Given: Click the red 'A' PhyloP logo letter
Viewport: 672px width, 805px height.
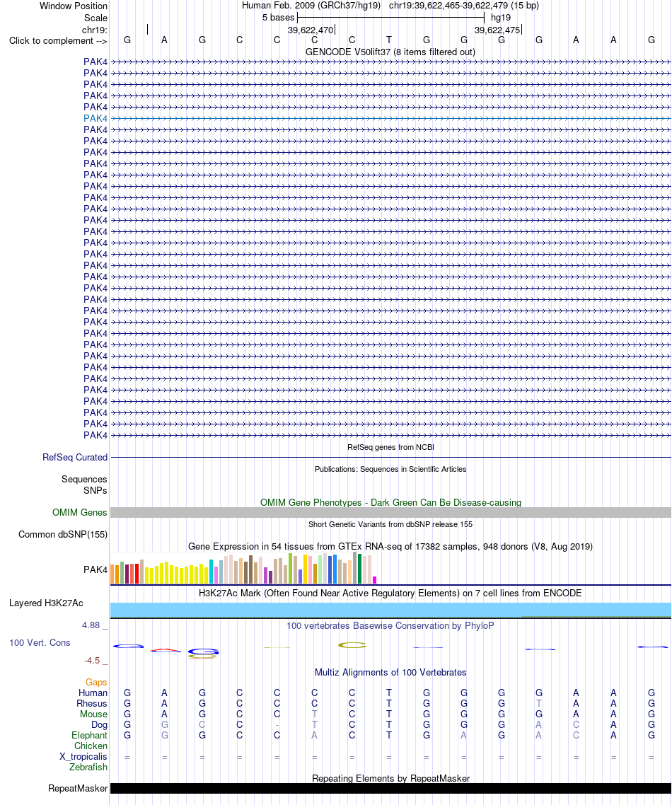Looking at the screenshot, I should pos(166,651).
